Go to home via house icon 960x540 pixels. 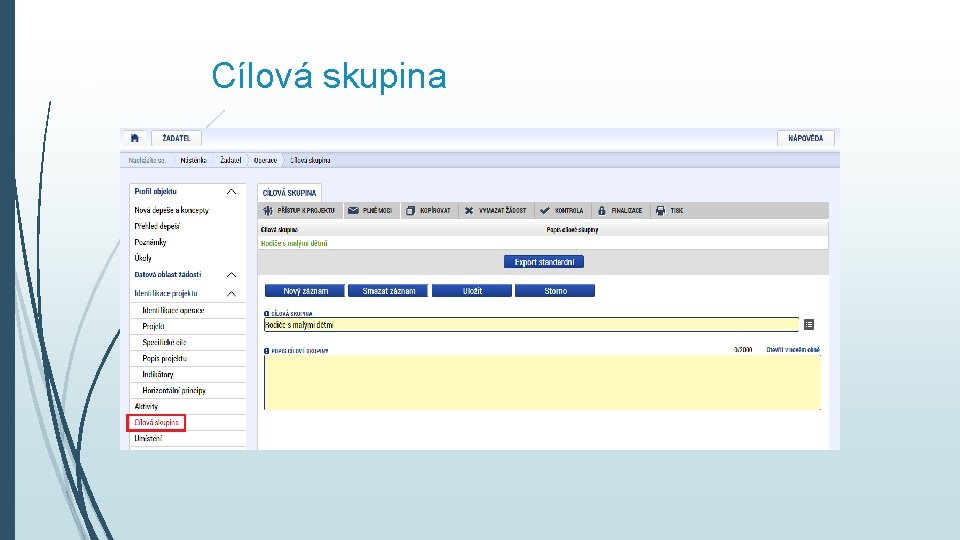135,138
